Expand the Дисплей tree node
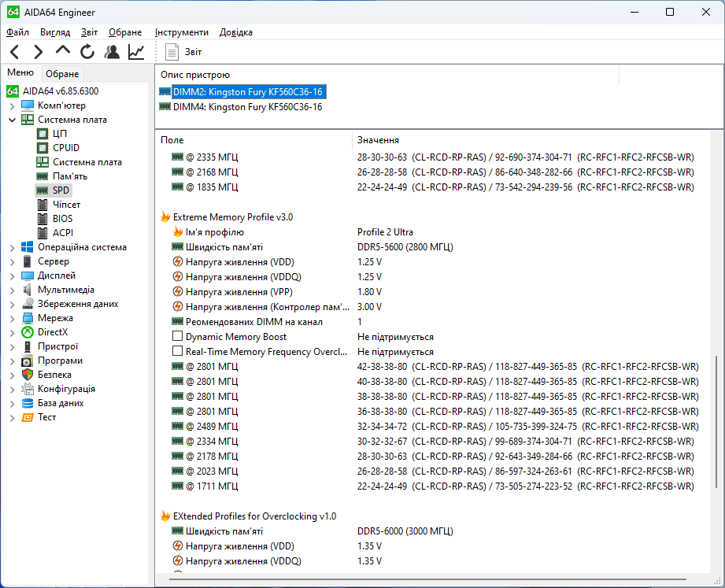Viewport: 725px width, 588px height. 13,276
